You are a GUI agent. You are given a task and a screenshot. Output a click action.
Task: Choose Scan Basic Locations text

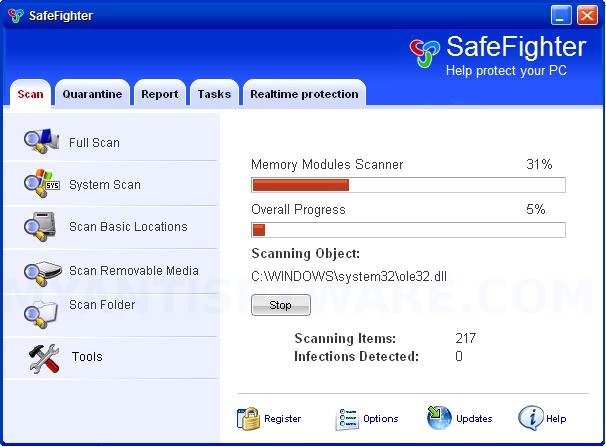[x=128, y=226]
